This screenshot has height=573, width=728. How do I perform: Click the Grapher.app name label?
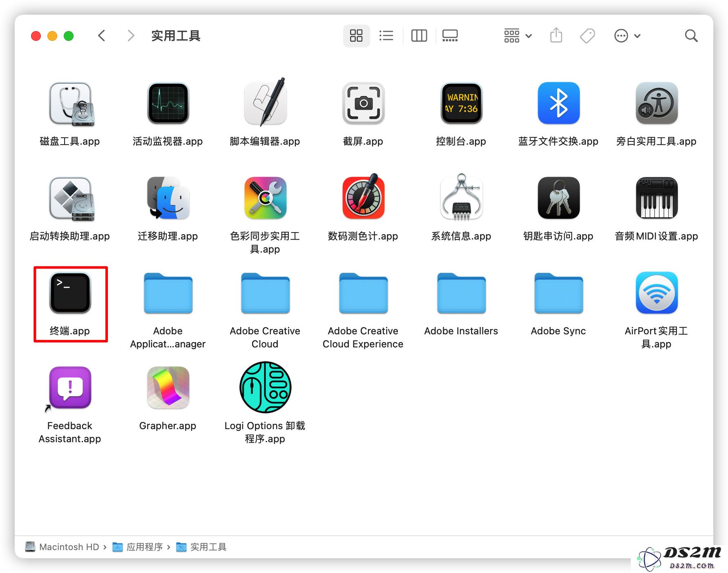pos(168,426)
